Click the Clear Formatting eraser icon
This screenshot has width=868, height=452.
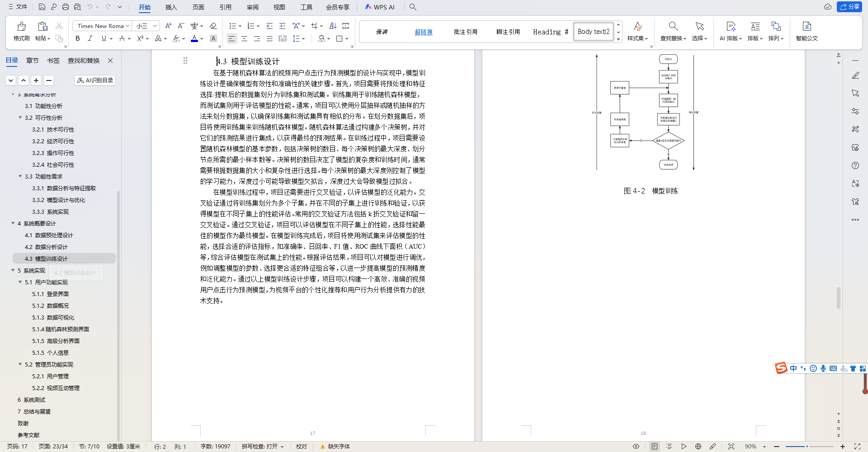(213, 26)
